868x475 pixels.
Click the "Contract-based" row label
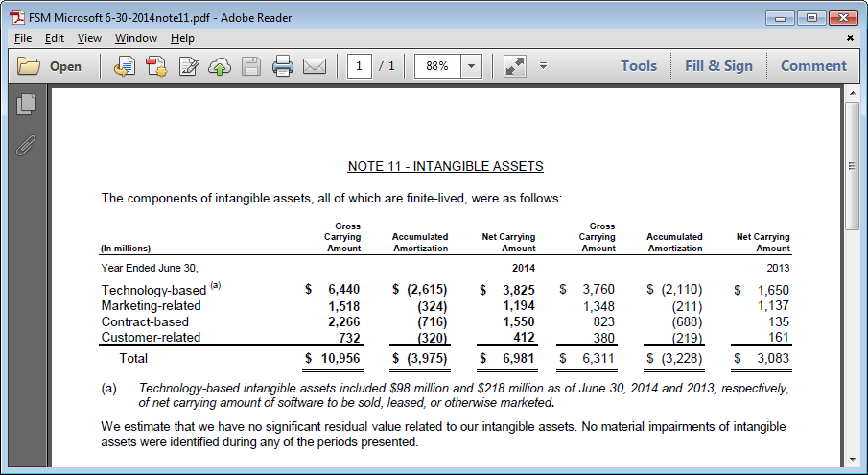tap(145, 321)
